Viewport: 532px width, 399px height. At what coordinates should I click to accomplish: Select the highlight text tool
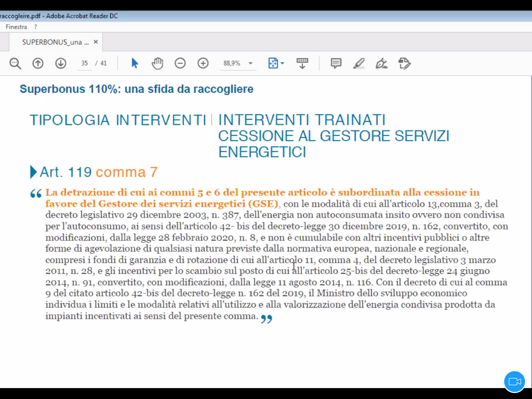[359, 63]
